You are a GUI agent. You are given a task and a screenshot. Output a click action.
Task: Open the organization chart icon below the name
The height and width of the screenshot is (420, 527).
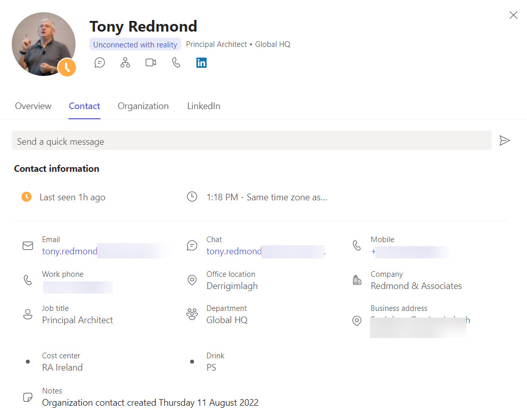(x=125, y=63)
